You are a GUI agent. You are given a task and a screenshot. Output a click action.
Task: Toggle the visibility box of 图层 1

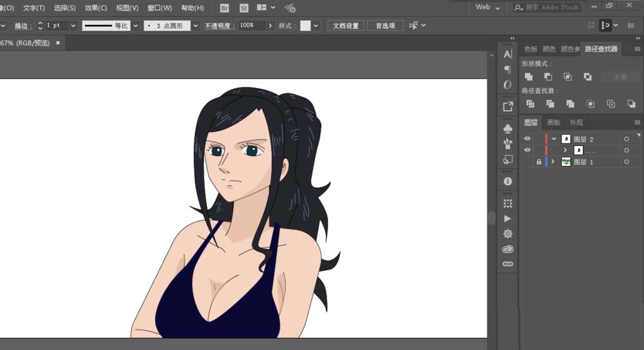[527, 161]
